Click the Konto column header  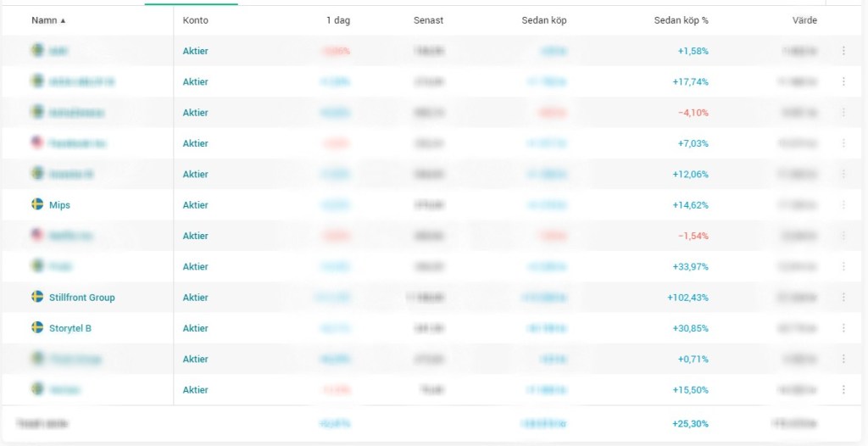pos(195,20)
